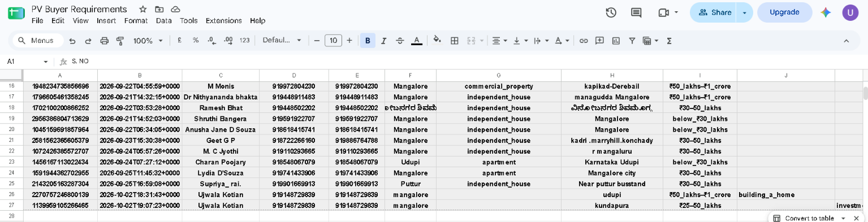The height and width of the screenshot is (222, 868).
Task: Open more number formats (123)
Action: (245, 41)
